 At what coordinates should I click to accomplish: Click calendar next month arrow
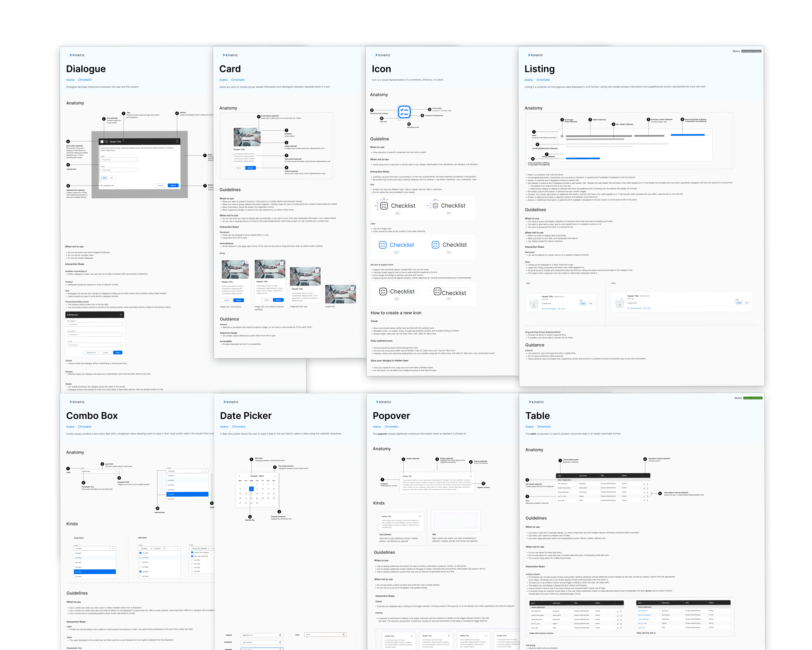275,476
